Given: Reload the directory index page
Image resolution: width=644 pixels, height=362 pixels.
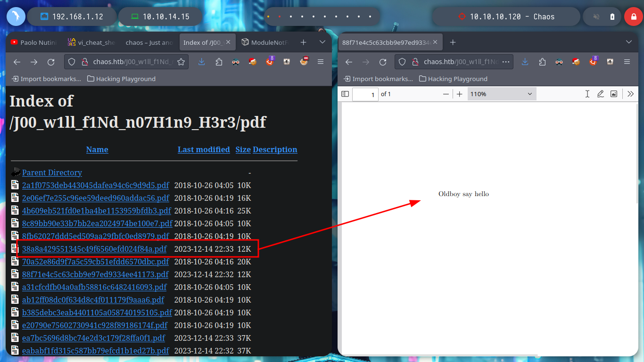Looking at the screenshot, I should click(x=51, y=62).
